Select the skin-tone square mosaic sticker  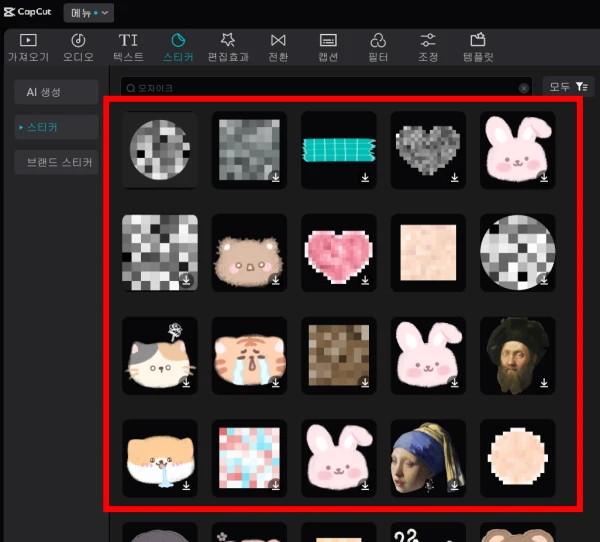(428, 252)
